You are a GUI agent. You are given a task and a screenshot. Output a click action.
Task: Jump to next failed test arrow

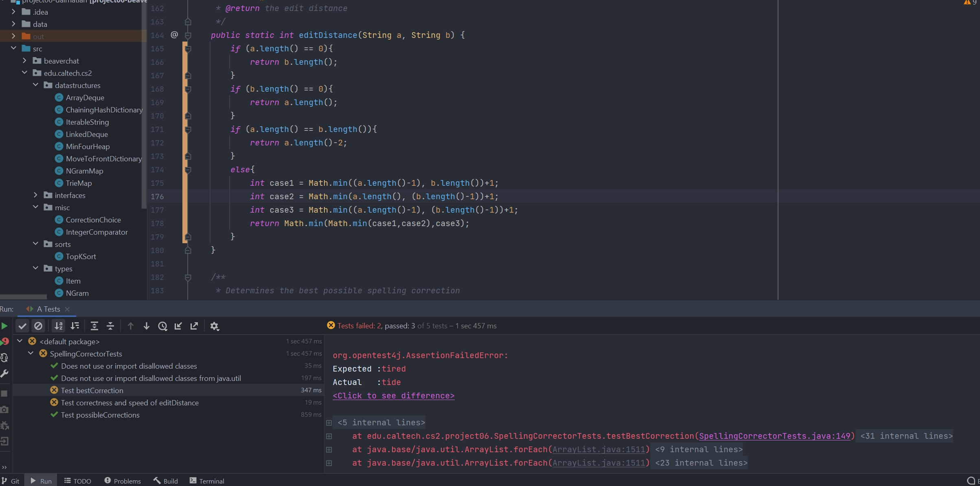(147, 326)
